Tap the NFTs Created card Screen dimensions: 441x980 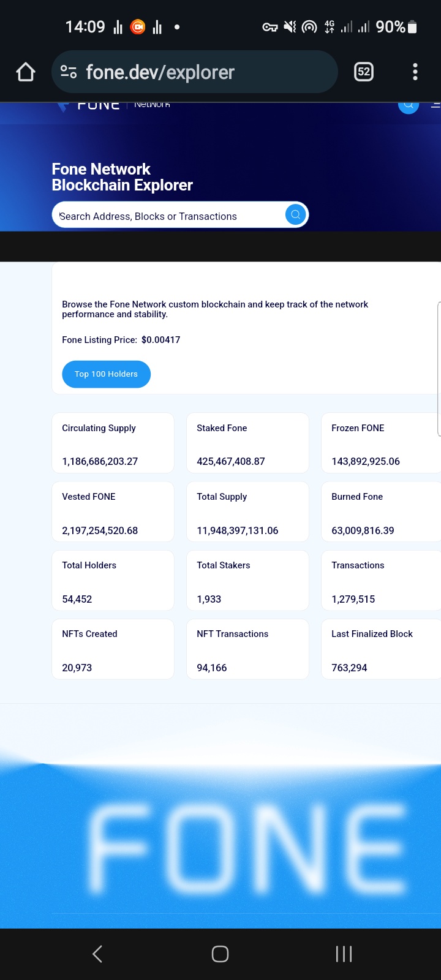pyautogui.click(x=113, y=649)
